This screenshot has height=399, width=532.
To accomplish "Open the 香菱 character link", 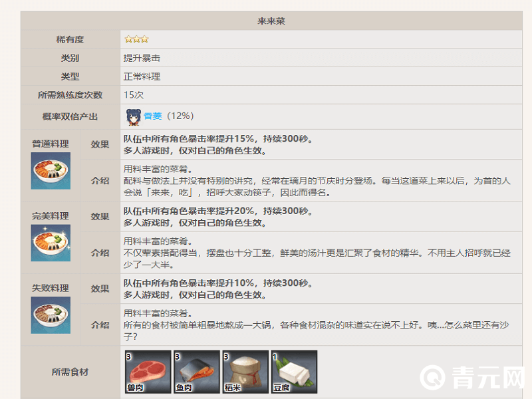I will 153,116.
